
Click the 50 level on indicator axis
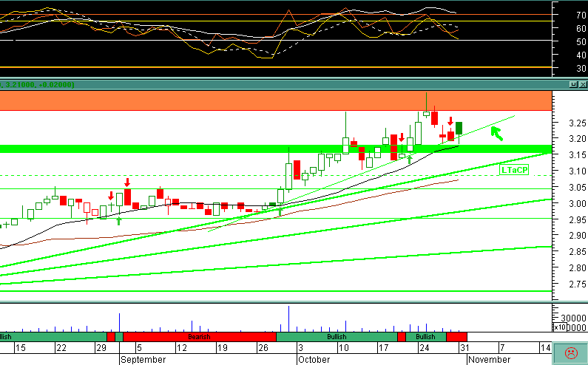click(581, 41)
